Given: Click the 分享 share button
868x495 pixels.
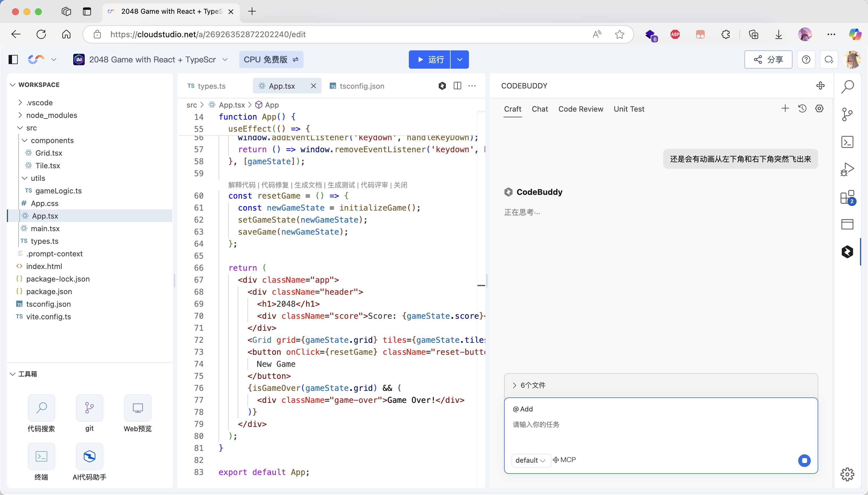Looking at the screenshot, I should pyautogui.click(x=768, y=60).
